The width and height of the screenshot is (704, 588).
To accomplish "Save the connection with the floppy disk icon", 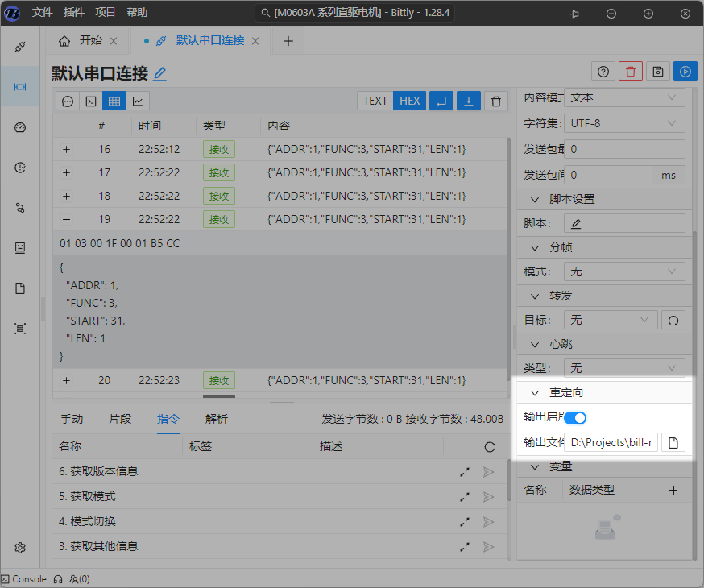I will coord(657,71).
